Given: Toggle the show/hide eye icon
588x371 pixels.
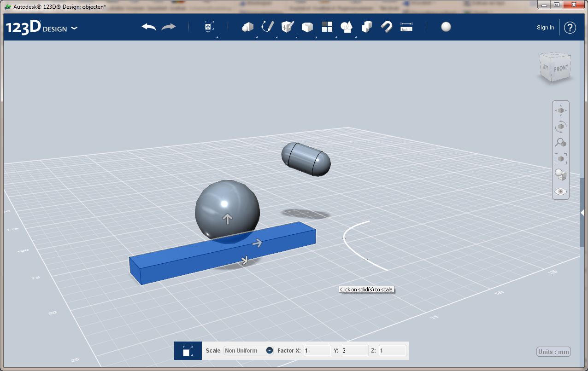Looking at the screenshot, I should 561,191.
